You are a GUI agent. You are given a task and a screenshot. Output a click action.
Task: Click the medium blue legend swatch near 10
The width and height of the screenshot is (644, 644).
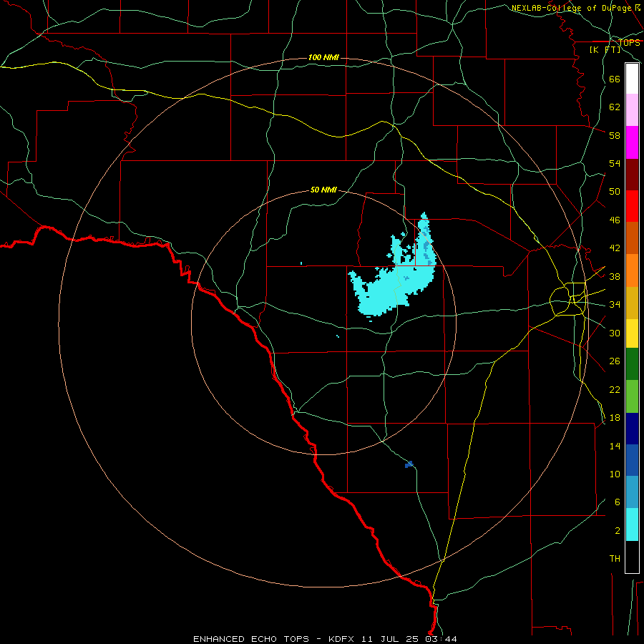632,460
